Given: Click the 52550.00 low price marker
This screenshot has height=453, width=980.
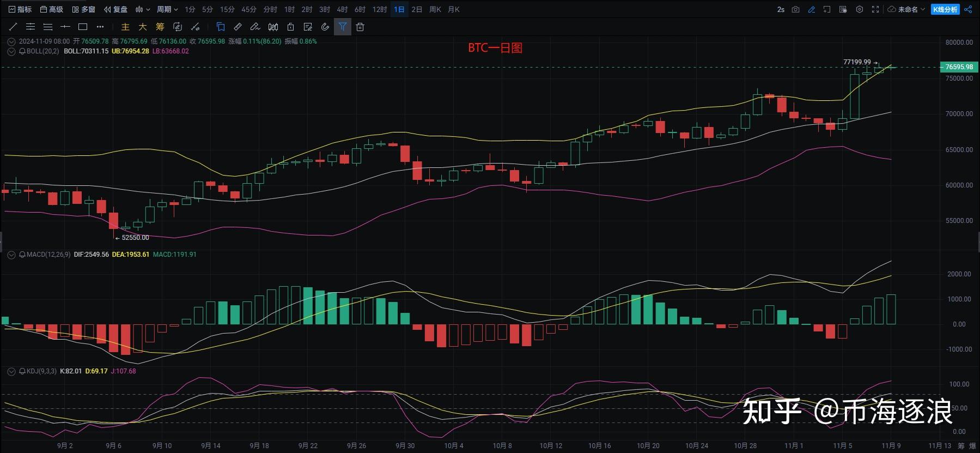Looking at the screenshot, I should 135,238.
